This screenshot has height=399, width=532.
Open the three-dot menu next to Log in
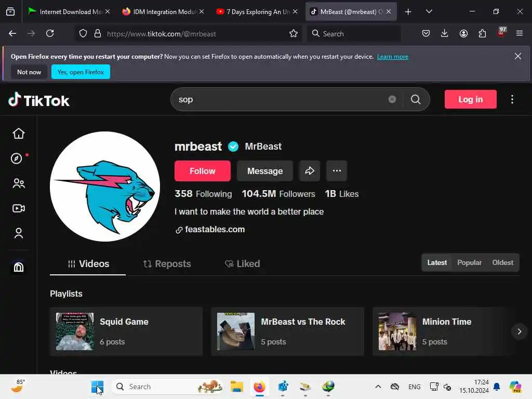coord(512,99)
